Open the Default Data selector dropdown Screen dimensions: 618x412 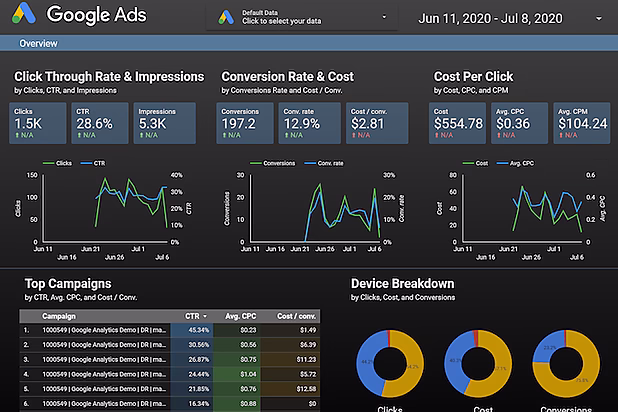point(302,17)
